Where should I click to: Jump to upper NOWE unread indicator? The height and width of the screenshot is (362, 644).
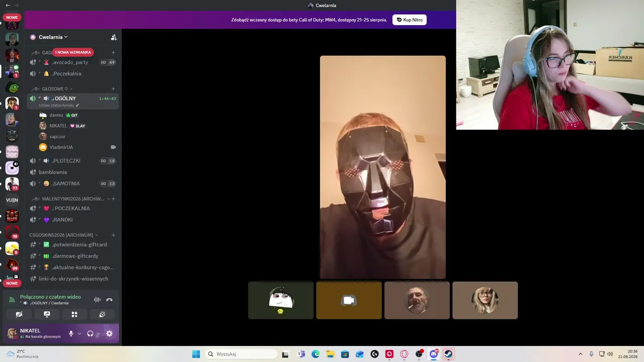12,18
